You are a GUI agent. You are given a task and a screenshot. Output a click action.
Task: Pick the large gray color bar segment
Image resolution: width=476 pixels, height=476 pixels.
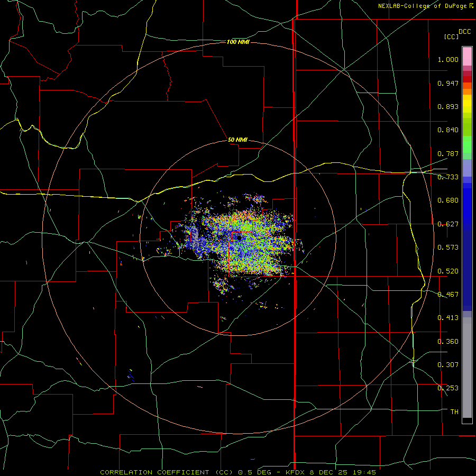pyautogui.click(x=467, y=370)
